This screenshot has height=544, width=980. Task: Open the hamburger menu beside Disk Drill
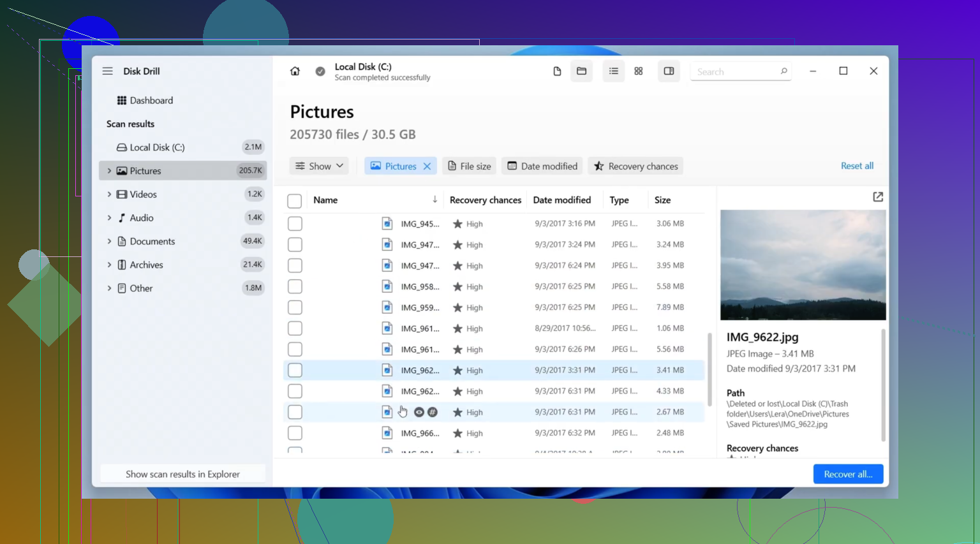point(107,71)
